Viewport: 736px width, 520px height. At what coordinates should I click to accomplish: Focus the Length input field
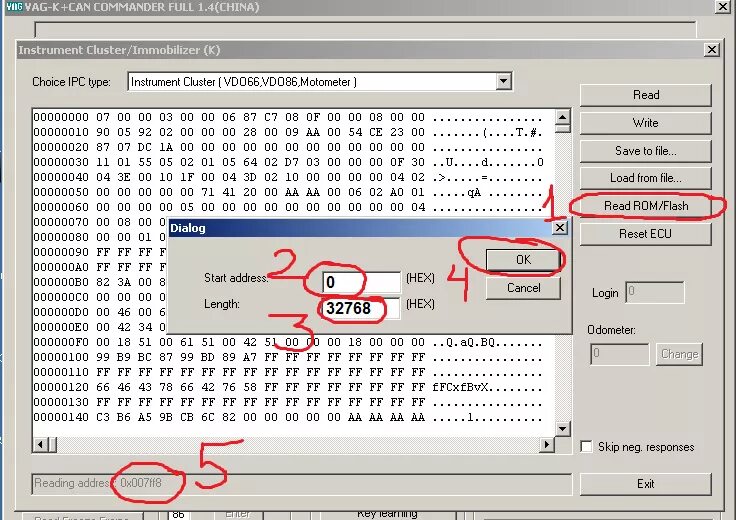click(361, 308)
